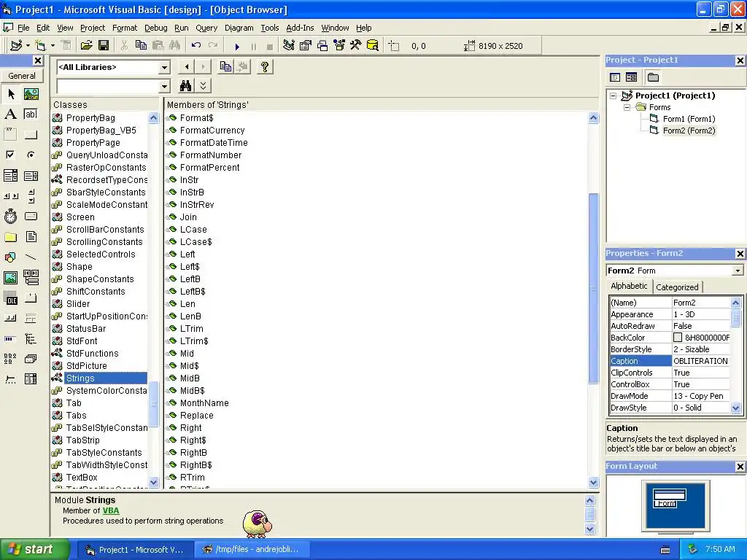Click the Members list vertical scrollbar thumb
747x560 pixels.
click(x=593, y=288)
